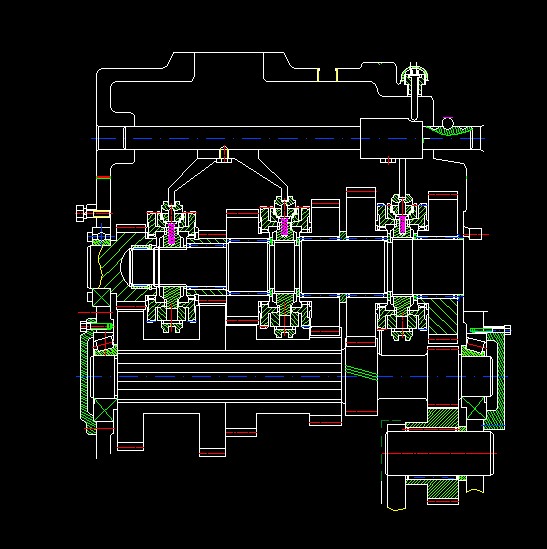Image resolution: width=547 pixels, height=549 pixels.
Task: Select the magenta spring in the right synchronizer
Action: tap(403, 224)
